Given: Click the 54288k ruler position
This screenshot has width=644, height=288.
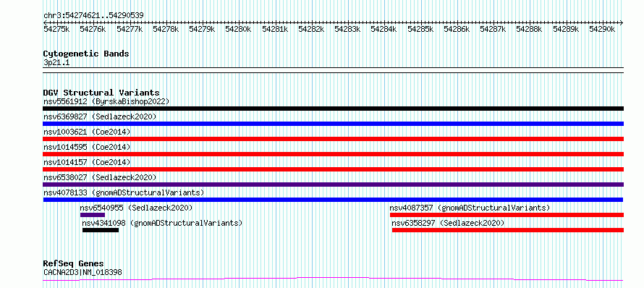Looking at the screenshot, I should (530, 29).
